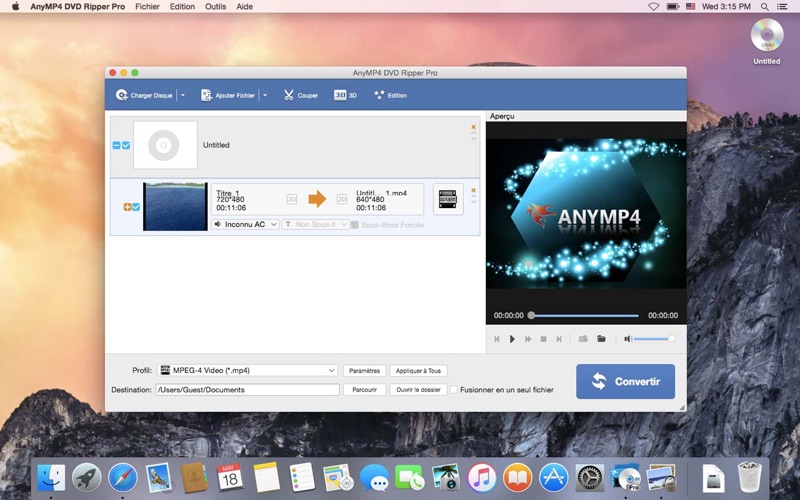Screen dimensions: 800x500
Task: Skip to next chapter in preview
Action: pos(559,339)
